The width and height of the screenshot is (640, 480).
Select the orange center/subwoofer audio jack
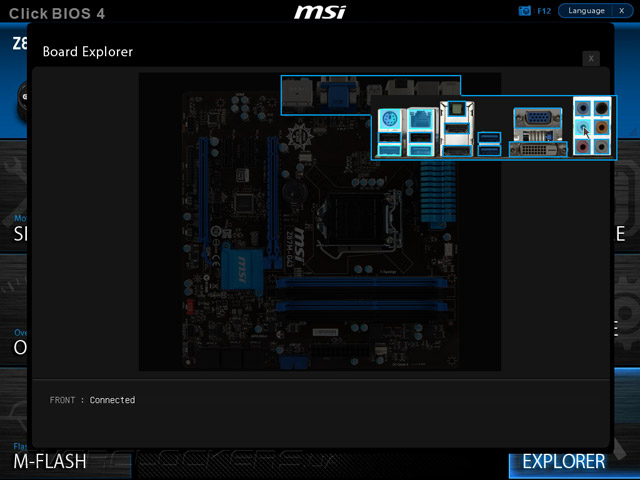point(601,127)
